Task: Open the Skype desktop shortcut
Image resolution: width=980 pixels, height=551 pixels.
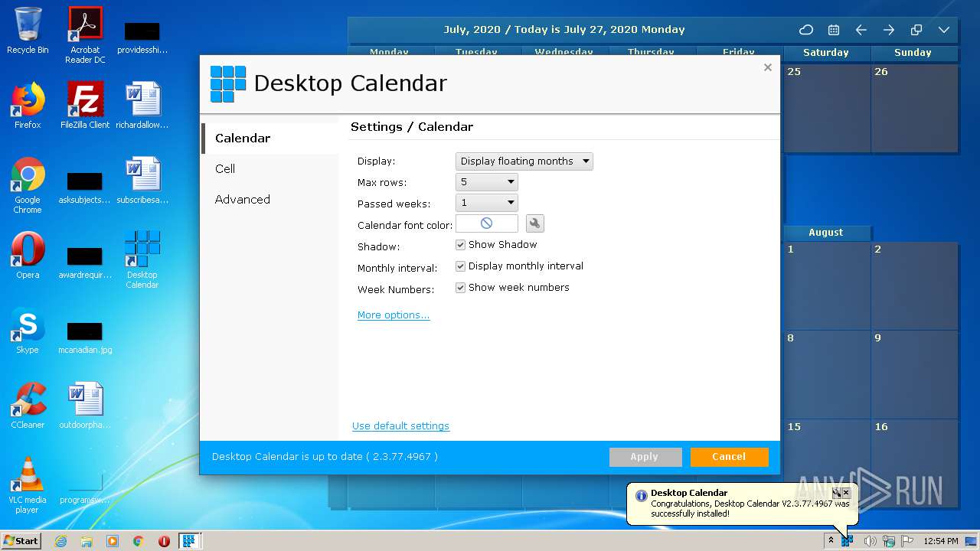Action: tap(28, 331)
